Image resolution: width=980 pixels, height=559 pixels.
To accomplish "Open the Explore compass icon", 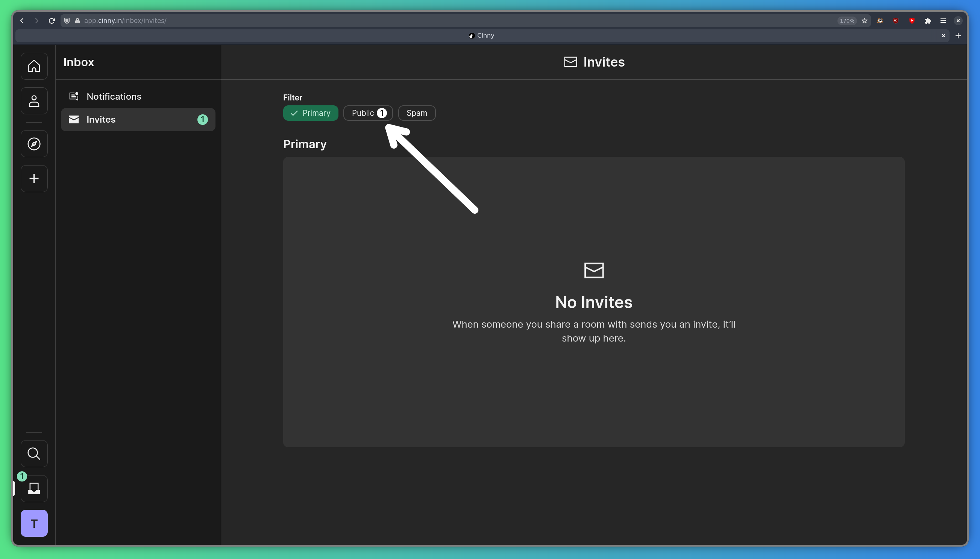I will pos(34,144).
